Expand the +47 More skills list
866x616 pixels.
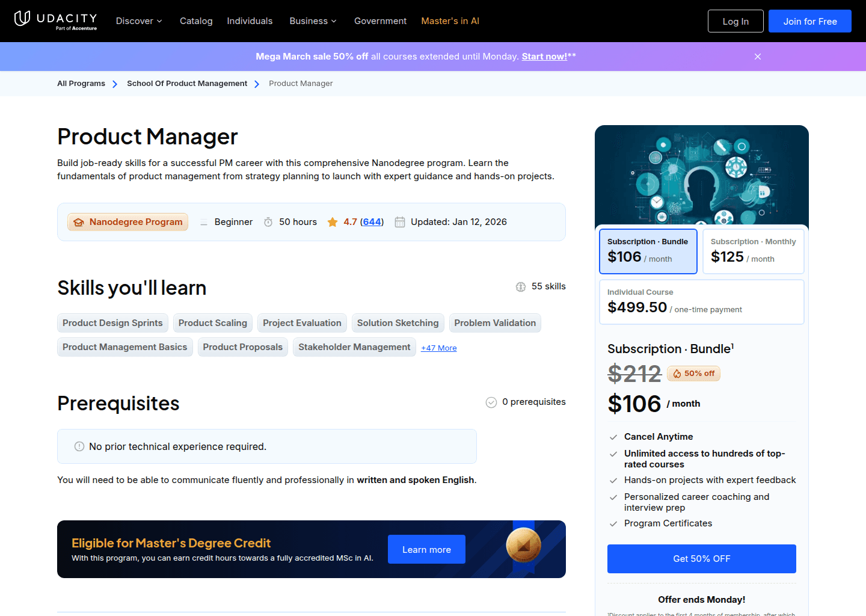(x=438, y=348)
